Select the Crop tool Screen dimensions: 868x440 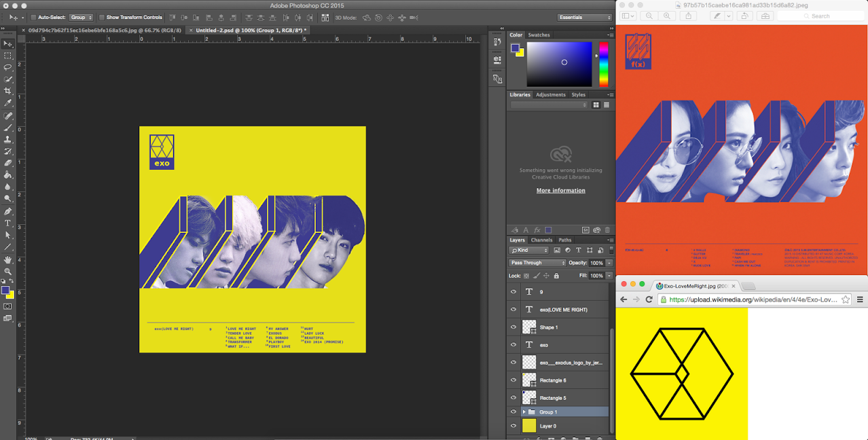pyautogui.click(x=8, y=90)
